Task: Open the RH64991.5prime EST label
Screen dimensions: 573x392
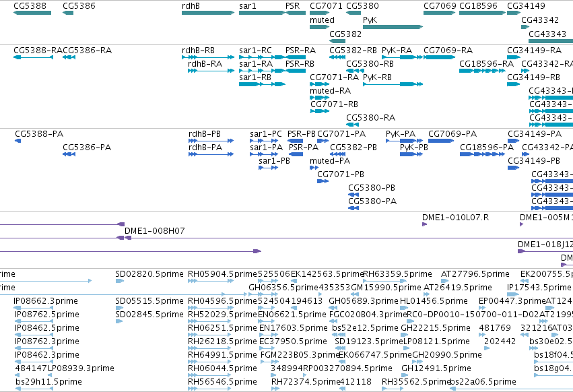Action: [223, 355]
